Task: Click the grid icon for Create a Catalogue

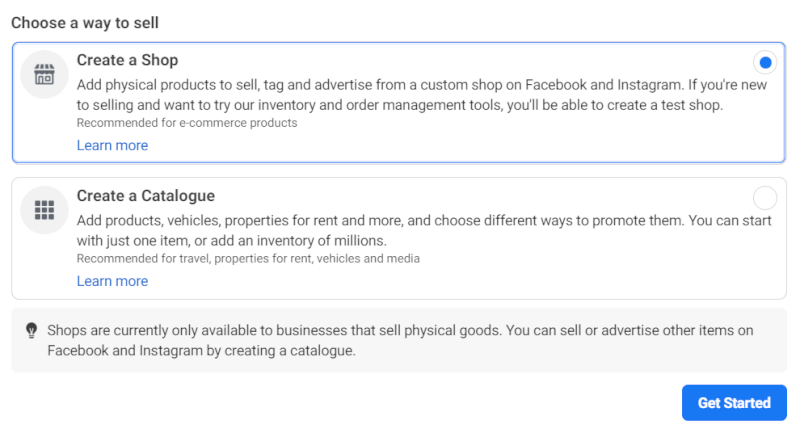Action: (x=44, y=210)
